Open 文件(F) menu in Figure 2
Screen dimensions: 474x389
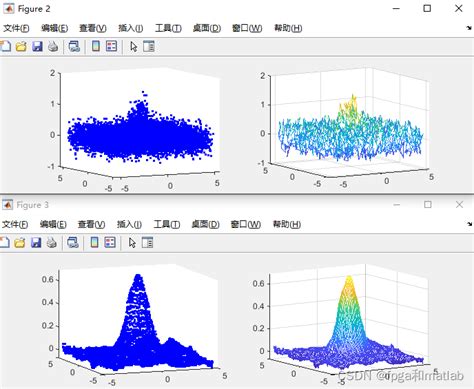[16, 28]
